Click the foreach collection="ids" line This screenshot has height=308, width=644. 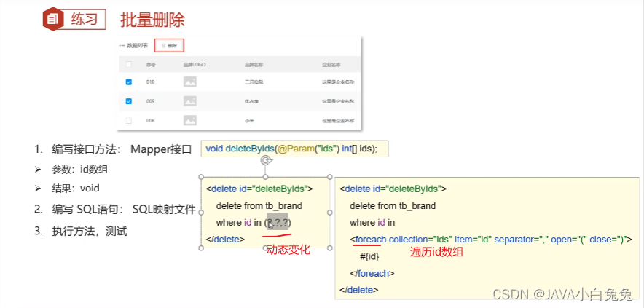click(491, 240)
